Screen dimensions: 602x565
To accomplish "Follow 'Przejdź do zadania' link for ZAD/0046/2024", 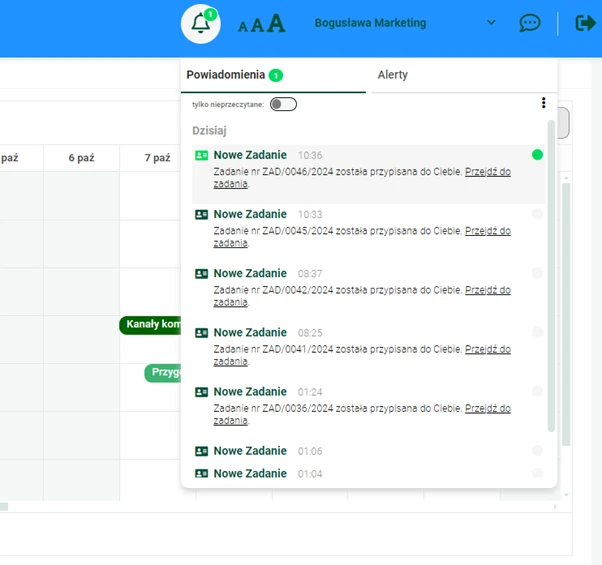I will (487, 172).
